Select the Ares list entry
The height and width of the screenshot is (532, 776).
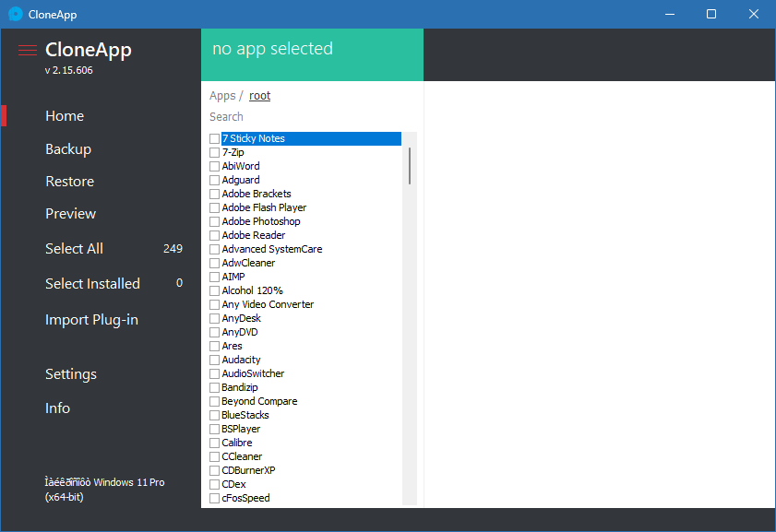tap(232, 346)
